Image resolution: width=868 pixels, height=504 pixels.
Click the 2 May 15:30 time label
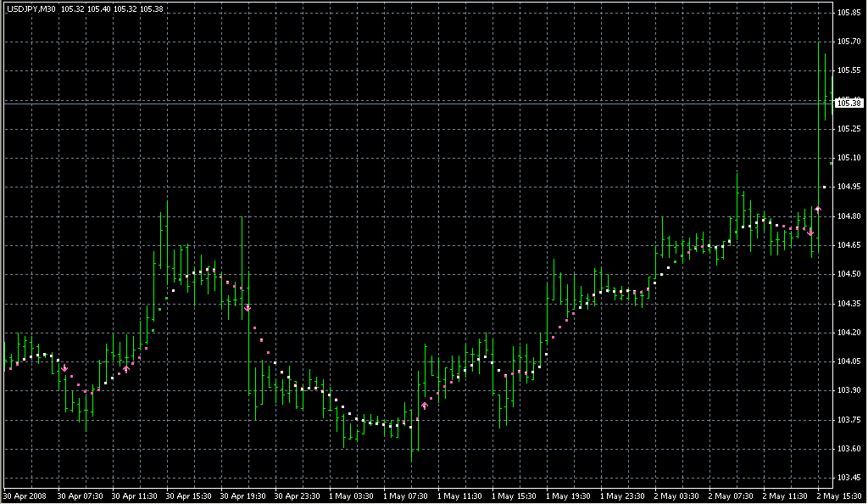click(837, 495)
